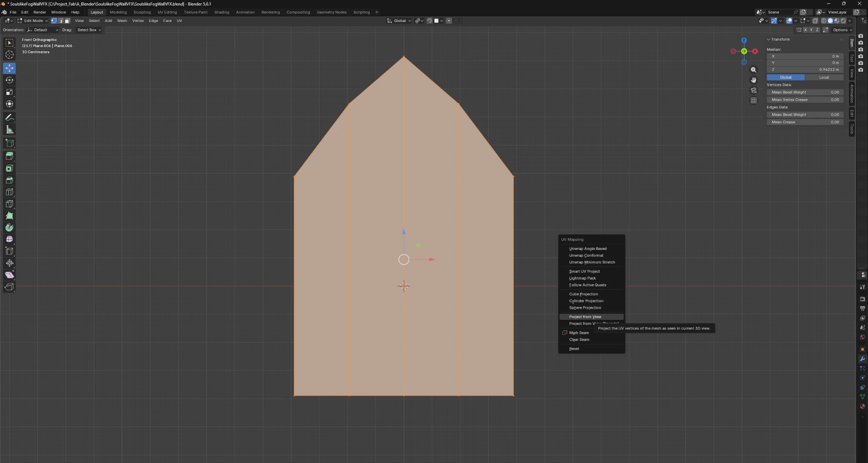
Task: Choose Unwrap Angle Based
Action: (591, 249)
